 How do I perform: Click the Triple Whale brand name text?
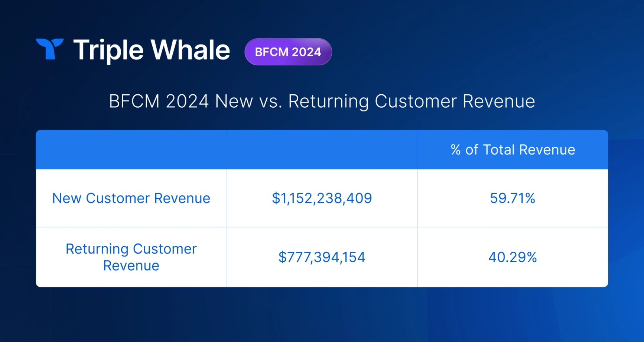click(x=152, y=50)
